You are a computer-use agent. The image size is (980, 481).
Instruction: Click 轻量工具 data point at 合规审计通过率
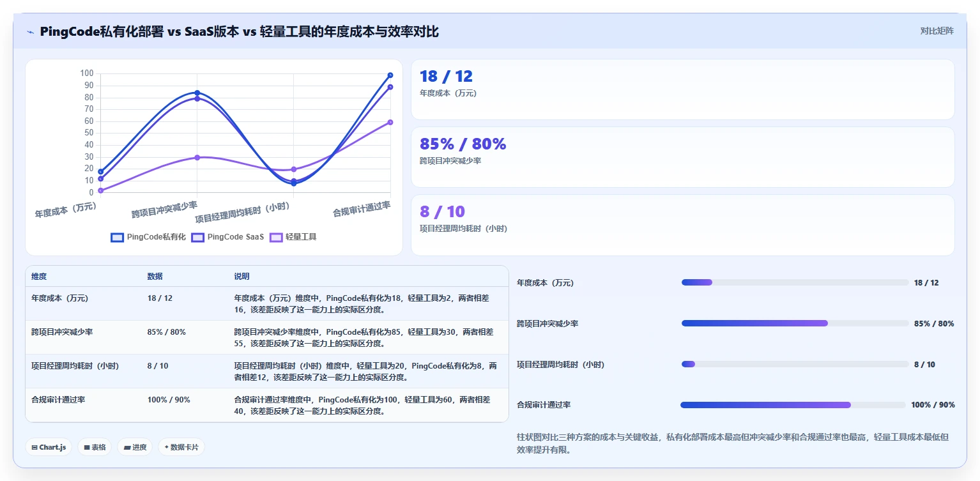(x=390, y=122)
